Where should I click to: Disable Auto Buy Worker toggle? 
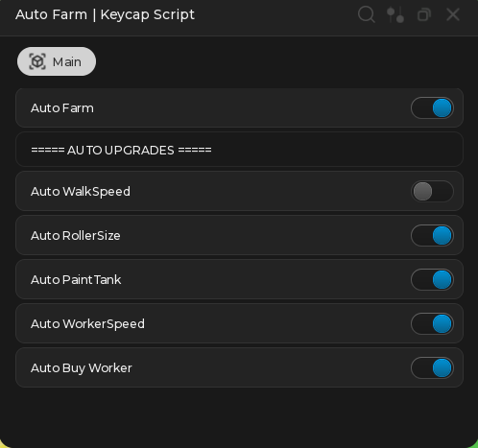[432, 368]
